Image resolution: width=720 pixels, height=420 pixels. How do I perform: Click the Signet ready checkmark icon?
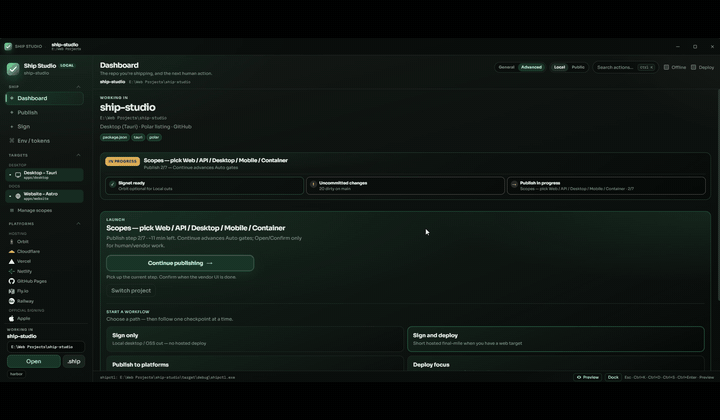click(112, 185)
